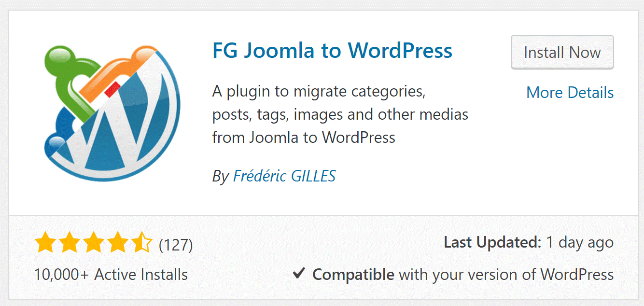Click the Compatible with your version text
The height and width of the screenshot is (306, 644).
point(462,275)
